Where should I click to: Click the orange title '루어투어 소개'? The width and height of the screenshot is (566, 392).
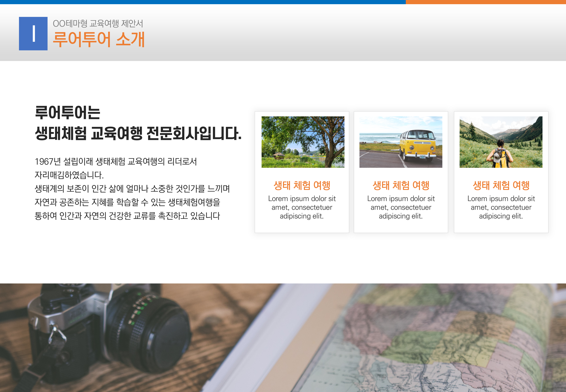pos(99,39)
